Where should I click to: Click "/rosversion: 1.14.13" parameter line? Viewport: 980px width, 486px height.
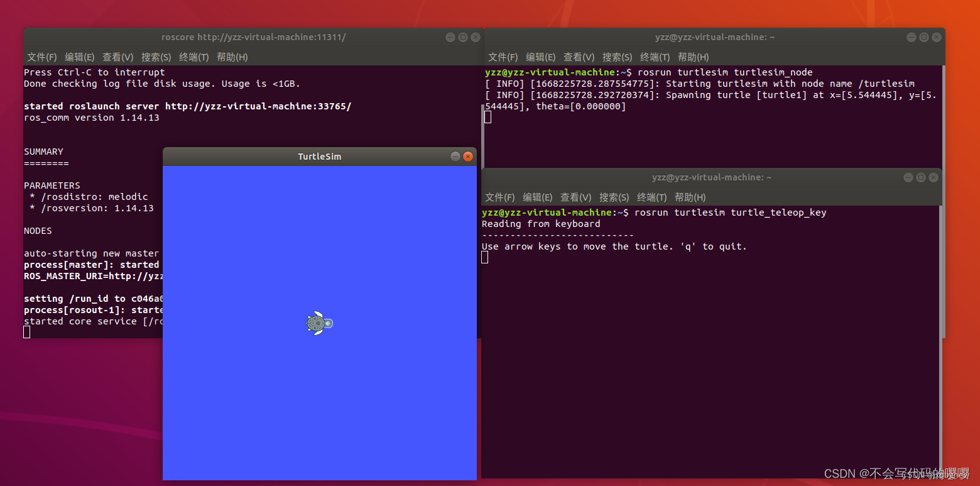(x=92, y=208)
